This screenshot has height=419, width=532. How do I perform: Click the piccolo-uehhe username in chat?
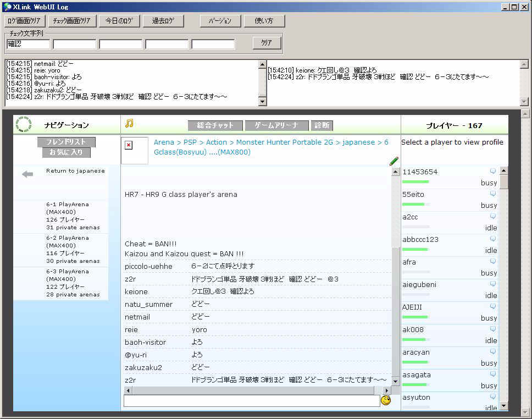coord(148,267)
